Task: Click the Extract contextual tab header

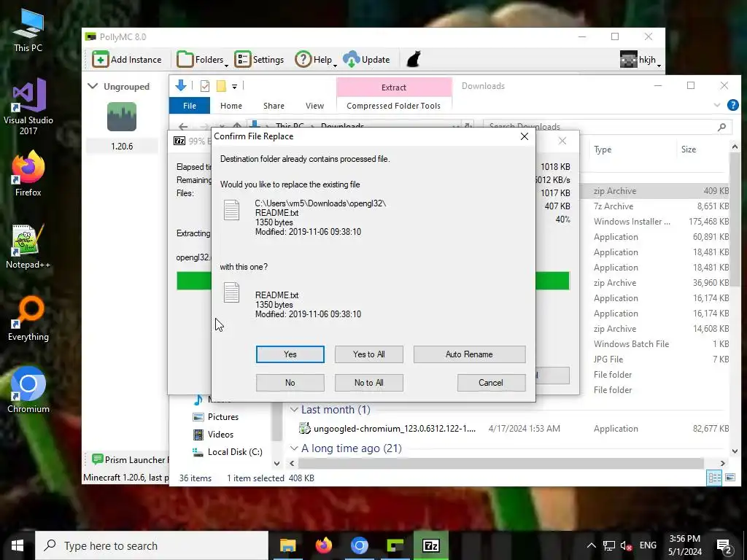Action: pyautogui.click(x=394, y=87)
